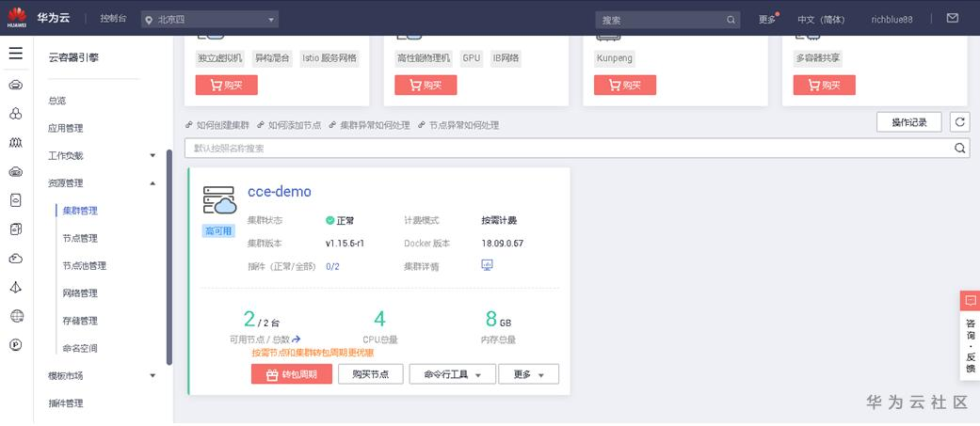
Task: Open 网络管理 in the sidebar
Action: (x=80, y=293)
